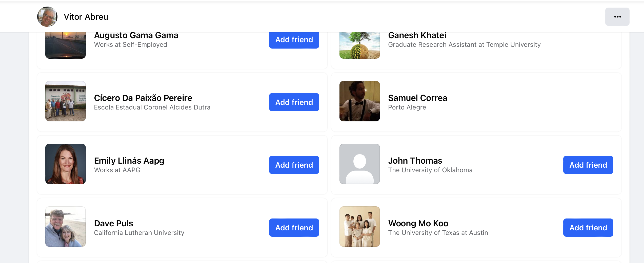The width and height of the screenshot is (644, 263).
Task: Add Woong Mo Koo as friend
Action: coord(588,228)
